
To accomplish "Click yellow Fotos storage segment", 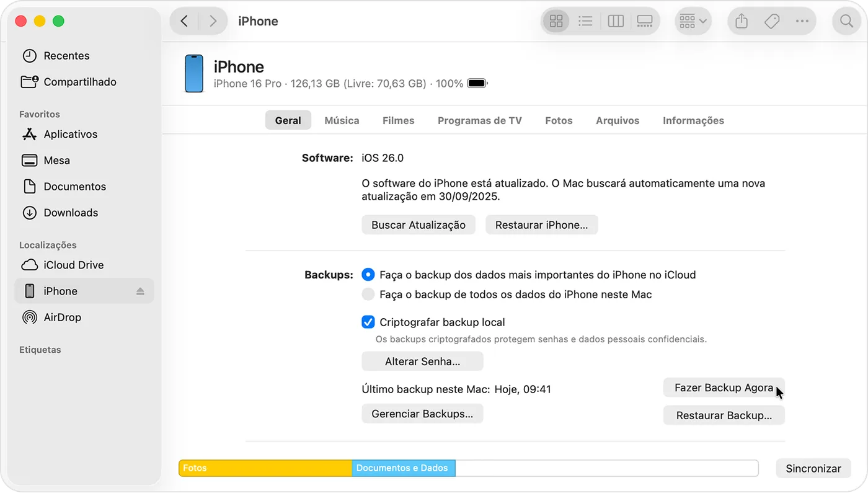I will pyautogui.click(x=265, y=468).
